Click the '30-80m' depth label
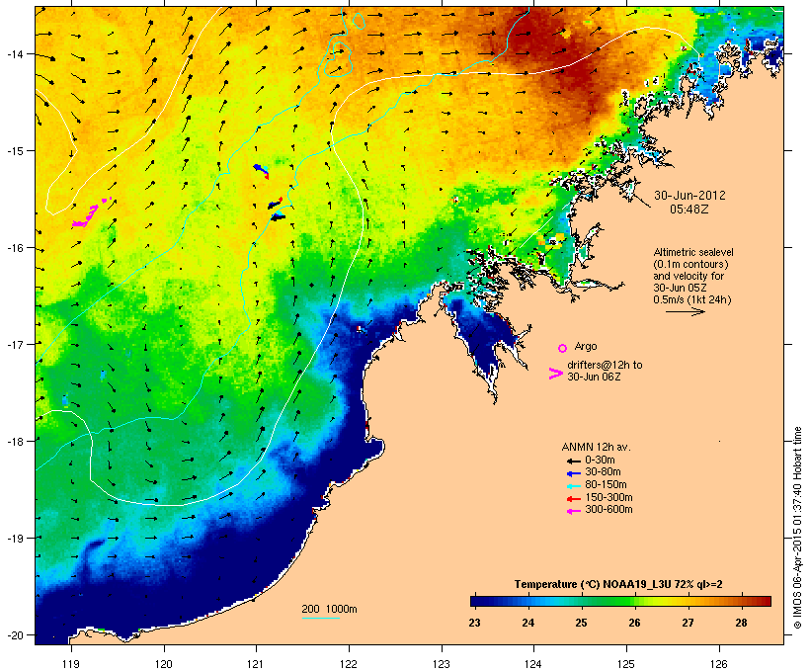 coord(603,472)
